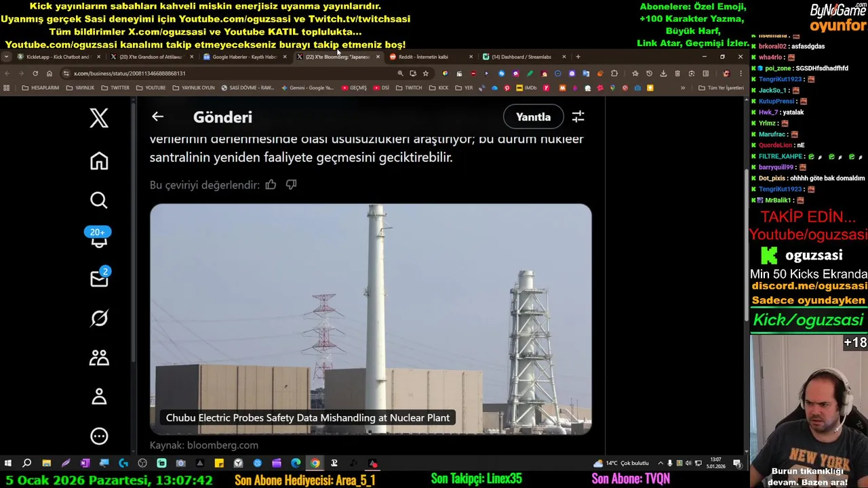Expand the tab search dropdown arrow
The height and width of the screenshot is (488, 868).
pyautogui.click(x=6, y=57)
